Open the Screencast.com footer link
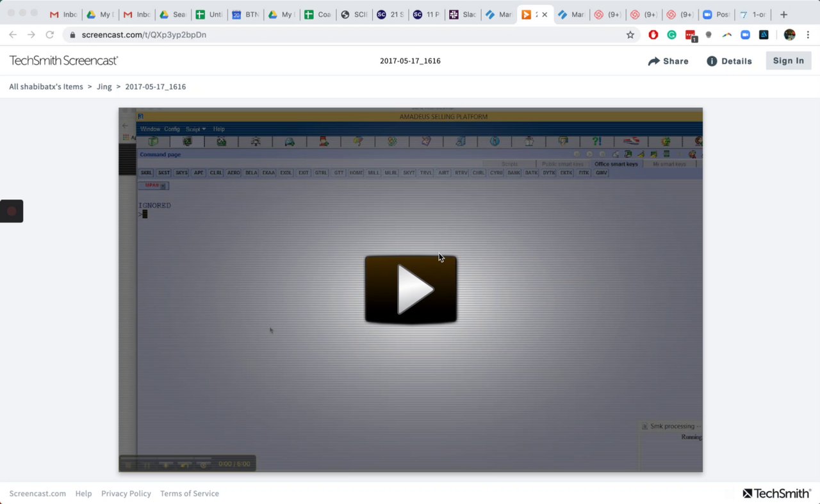 pyautogui.click(x=37, y=493)
